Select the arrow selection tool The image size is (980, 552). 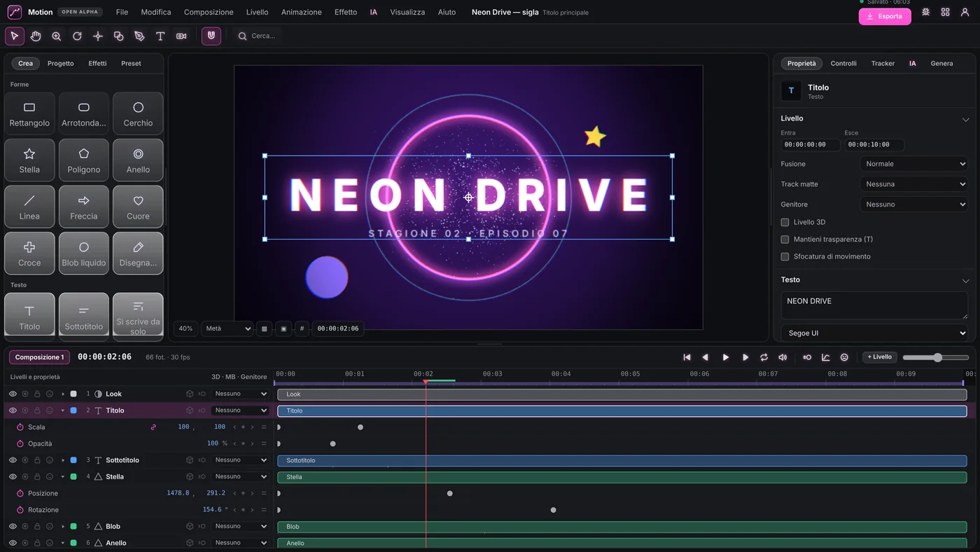pos(15,36)
